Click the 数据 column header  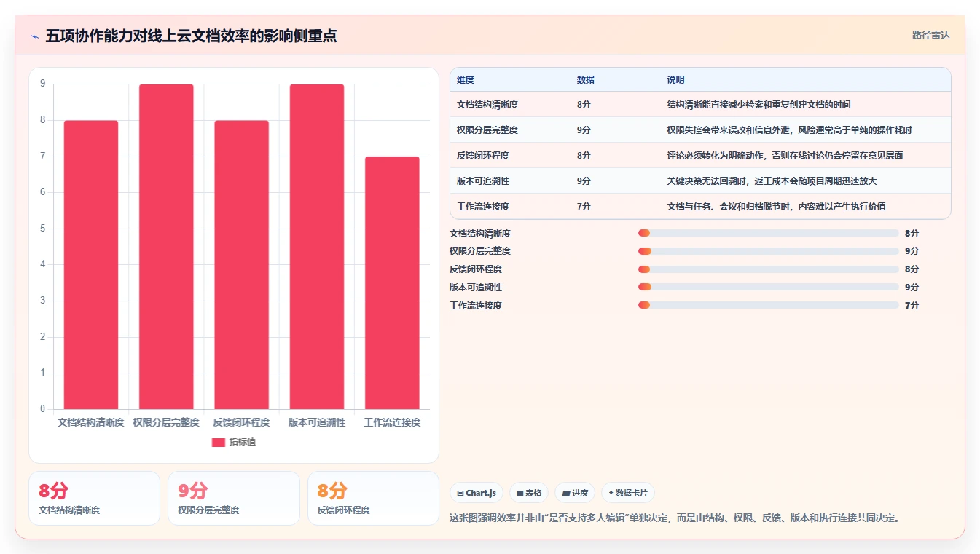586,80
